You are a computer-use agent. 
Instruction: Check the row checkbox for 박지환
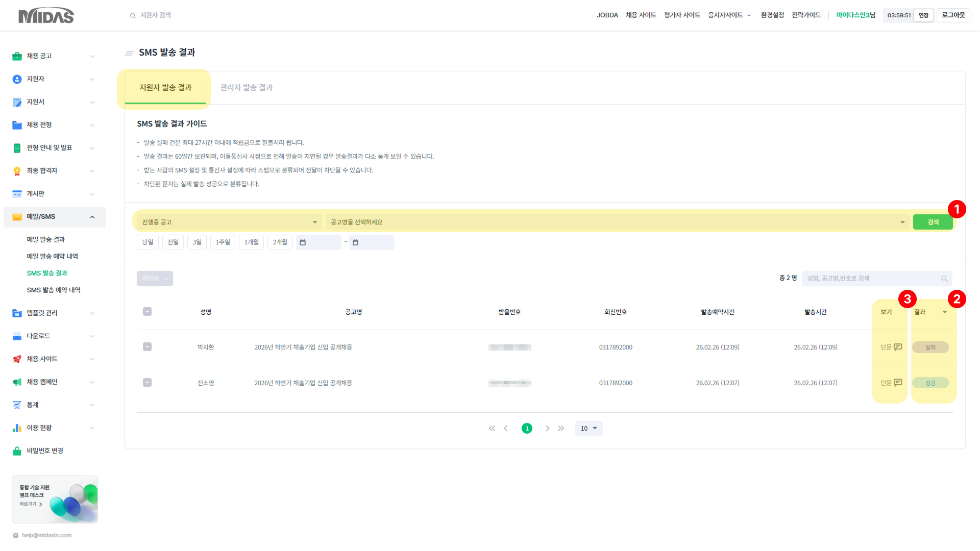coord(147,347)
